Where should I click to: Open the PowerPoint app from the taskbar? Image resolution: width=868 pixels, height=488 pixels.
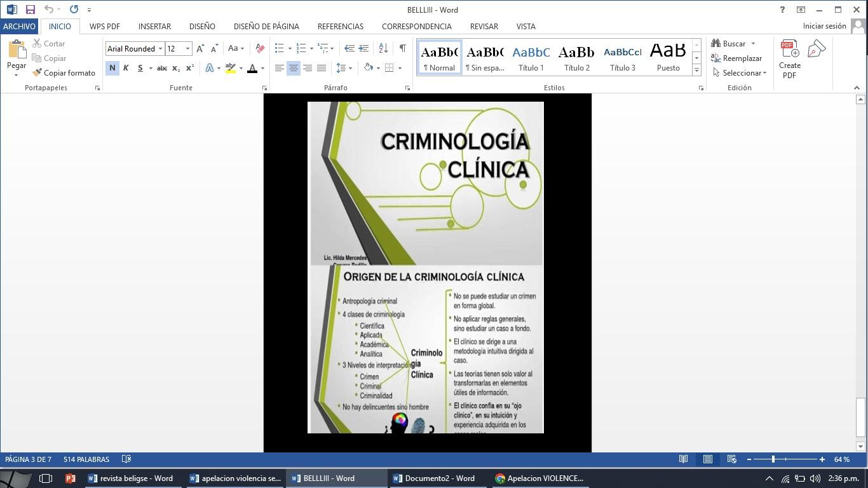point(71,478)
